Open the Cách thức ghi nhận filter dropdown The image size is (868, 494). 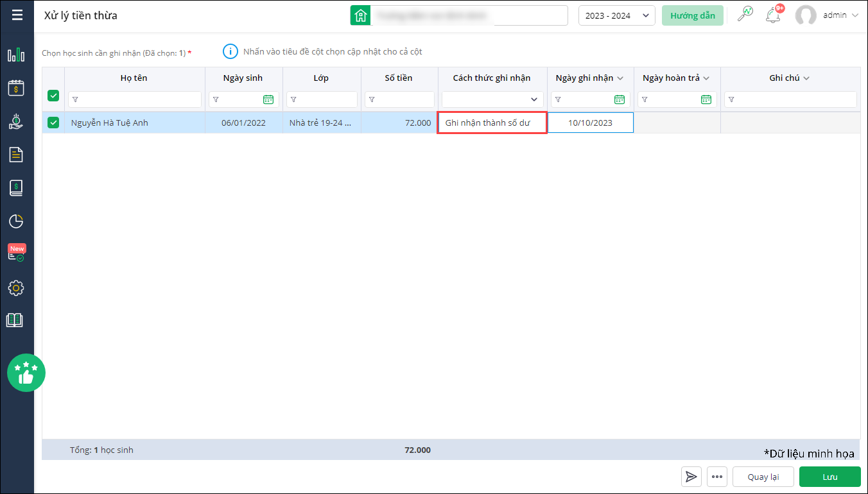coord(492,99)
